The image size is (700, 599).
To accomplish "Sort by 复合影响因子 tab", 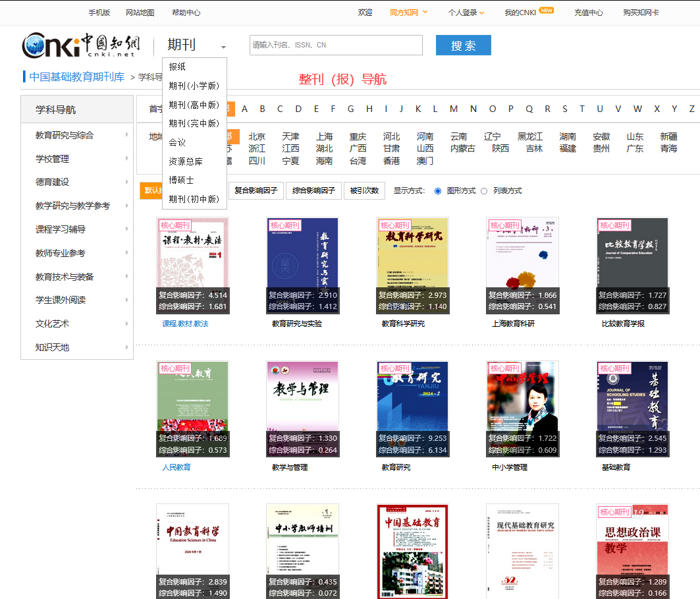I will pyautogui.click(x=256, y=190).
